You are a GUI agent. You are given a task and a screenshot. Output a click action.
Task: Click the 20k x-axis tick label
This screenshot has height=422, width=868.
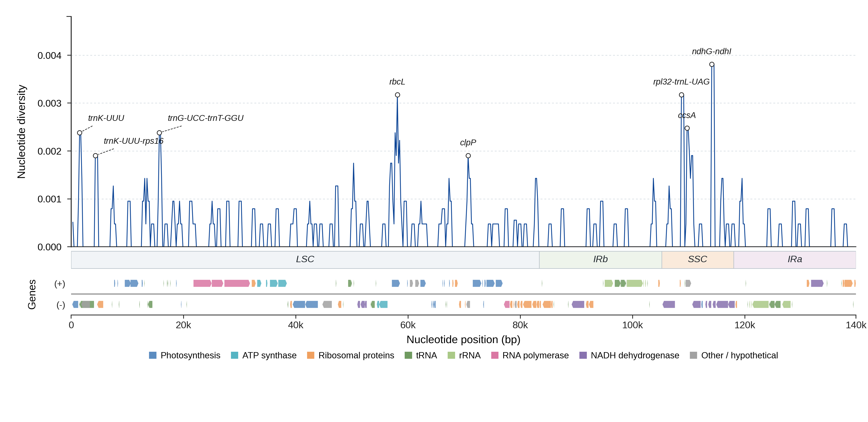(184, 325)
